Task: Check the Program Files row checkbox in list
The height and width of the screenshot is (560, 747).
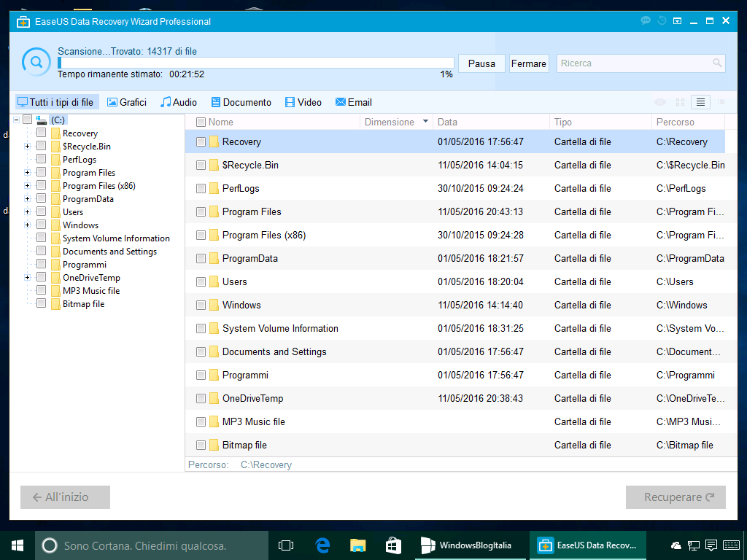Action: pos(201,212)
